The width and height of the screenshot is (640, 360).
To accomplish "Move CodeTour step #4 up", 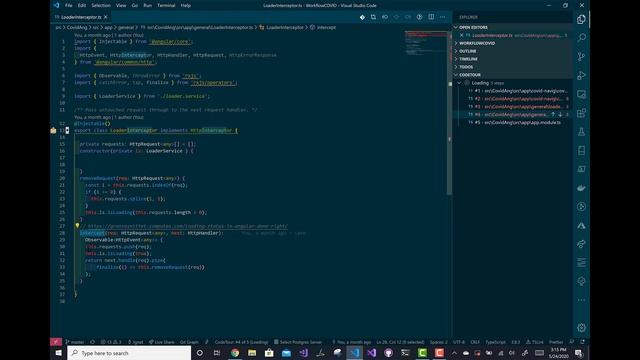I will coord(553,115).
